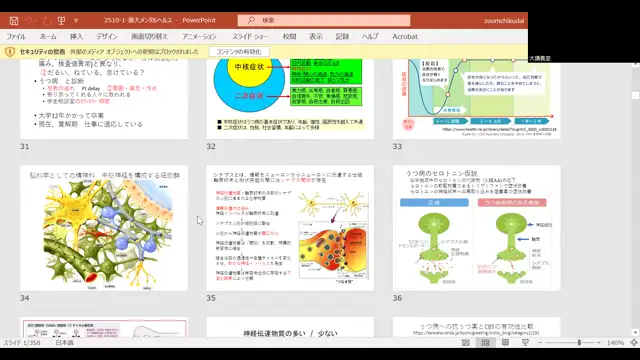Open the 記録 ribbon tab

pos(342,37)
